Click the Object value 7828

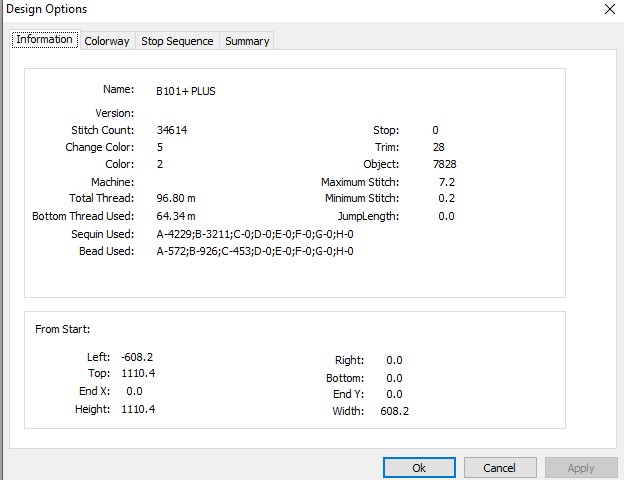[x=445, y=164]
